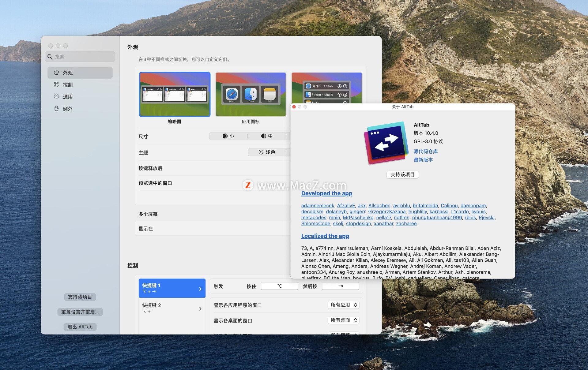Click the sun icon on 浅色 theme option

261,152
